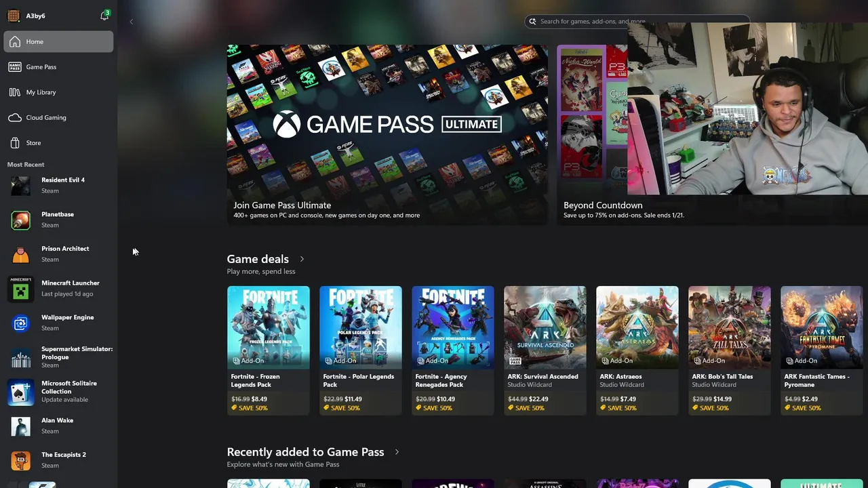Open Fortnite - Frozen Legends Pack deal

(269, 350)
